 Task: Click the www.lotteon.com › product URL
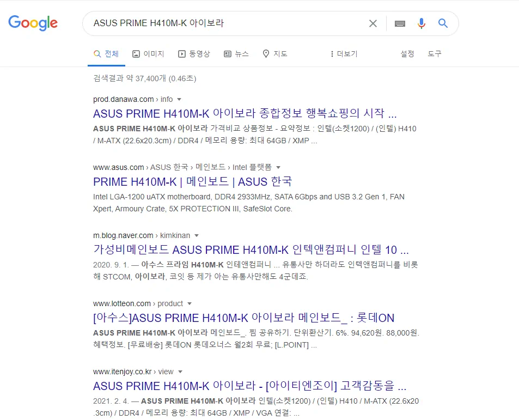tap(138, 304)
